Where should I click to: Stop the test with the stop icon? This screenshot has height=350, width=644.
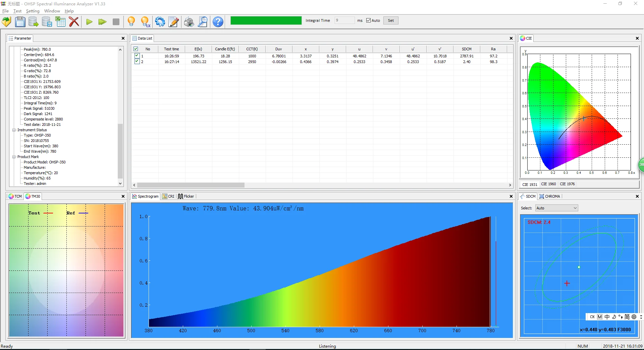point(116,21)
